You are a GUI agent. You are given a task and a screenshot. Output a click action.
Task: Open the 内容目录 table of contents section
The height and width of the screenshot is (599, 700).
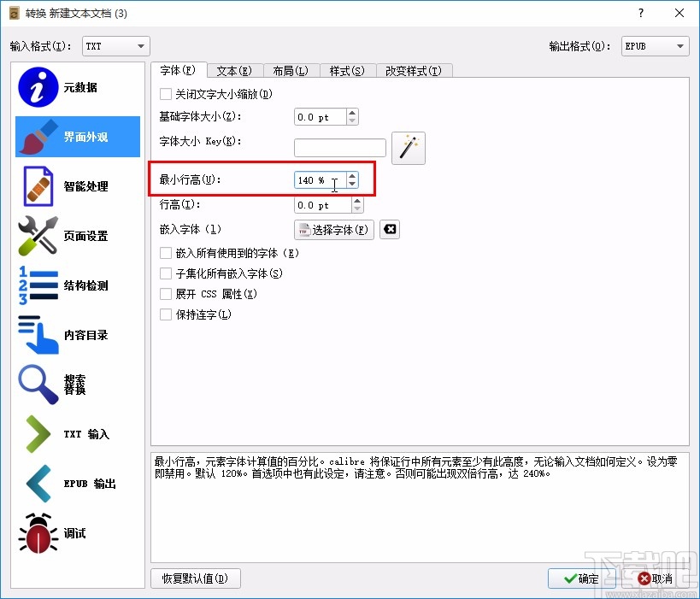click(78, 335)
